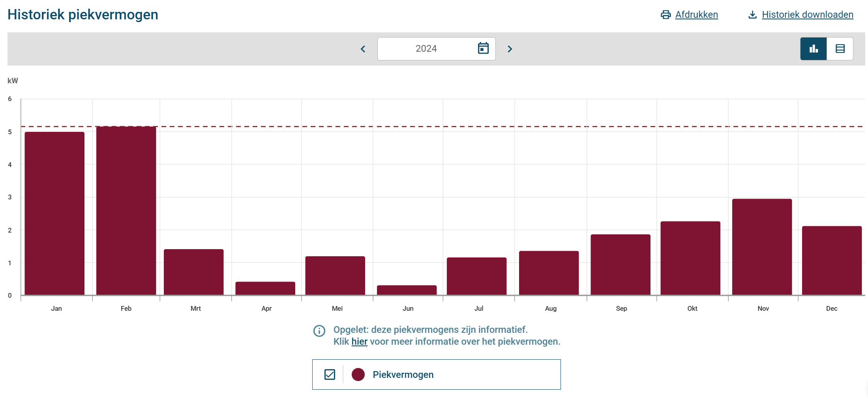Uncheck the Piekvermogen series checkbox

click(x=330, y=374)
